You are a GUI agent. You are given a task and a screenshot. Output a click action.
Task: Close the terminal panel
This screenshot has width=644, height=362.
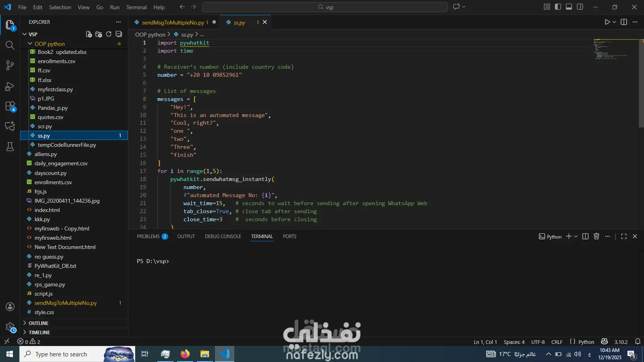[x=635, y=237]
